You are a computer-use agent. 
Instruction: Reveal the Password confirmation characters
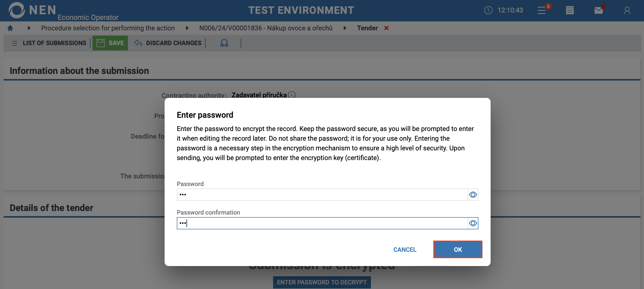click(473, 223)
